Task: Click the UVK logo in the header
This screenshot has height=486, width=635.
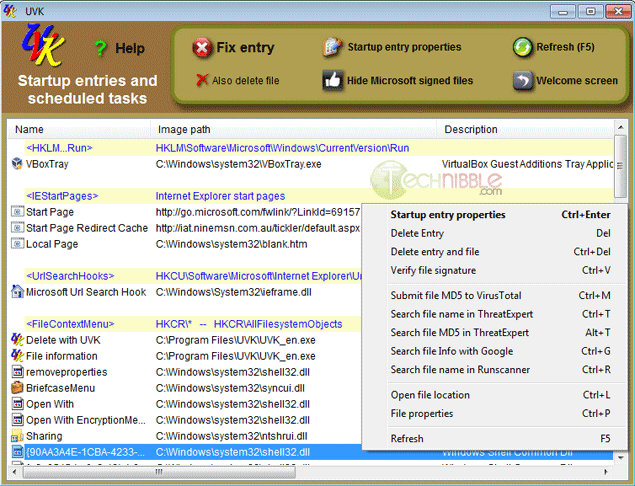Action: pyautogui.click(x=43, y=45)
